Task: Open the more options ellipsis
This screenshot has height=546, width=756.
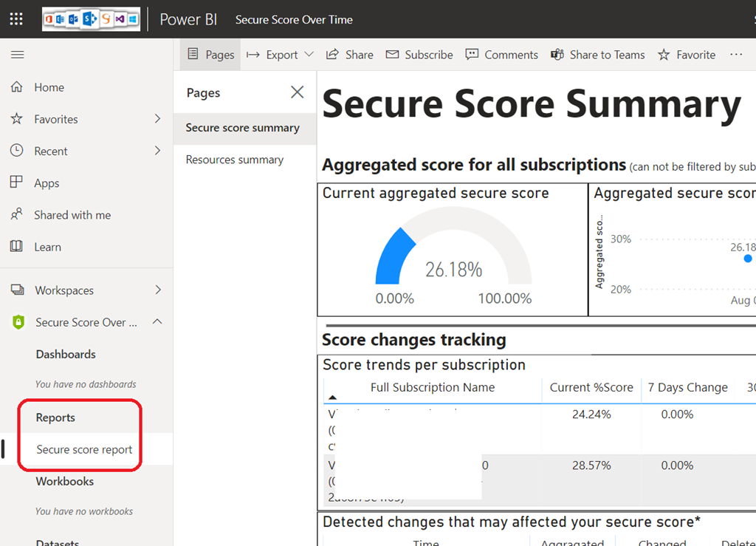Action: 735,55
